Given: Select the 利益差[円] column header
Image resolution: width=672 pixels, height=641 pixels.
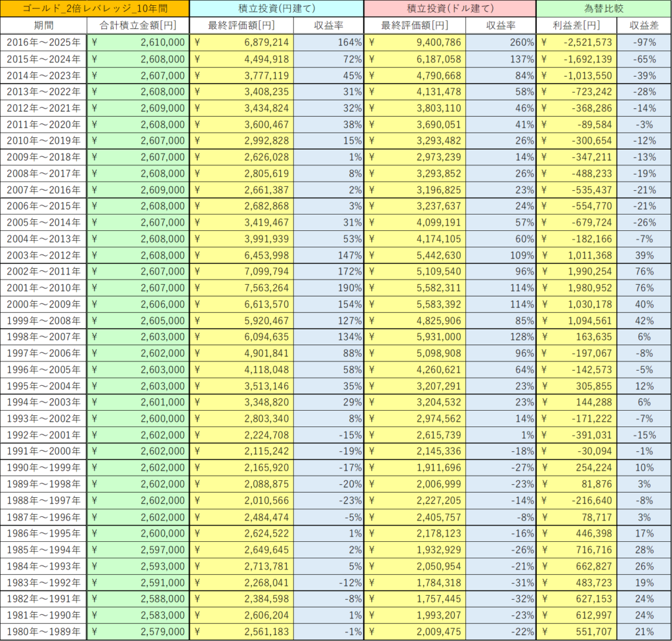Looking at the screenshot, I should pyautogui.click(x=577, y=26).
